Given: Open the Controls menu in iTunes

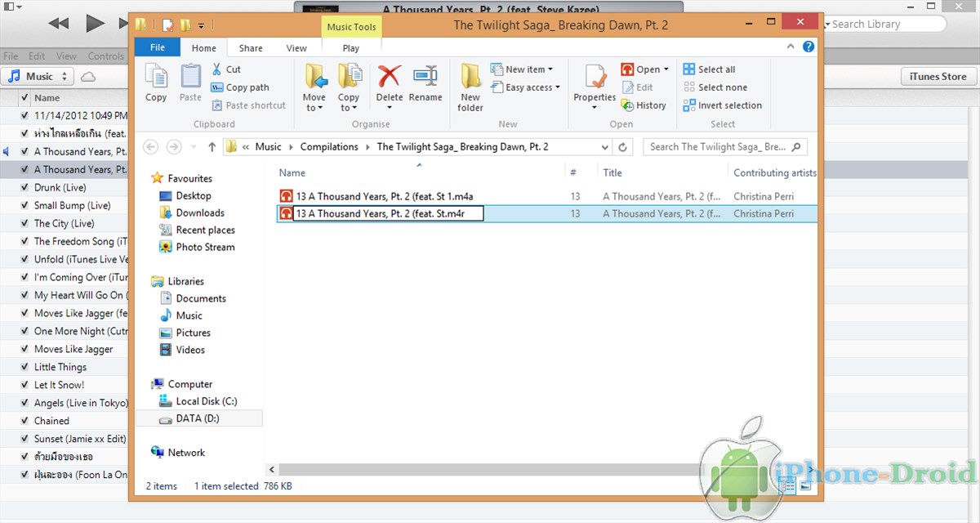Looking at the screenshot, I should 105,56.
